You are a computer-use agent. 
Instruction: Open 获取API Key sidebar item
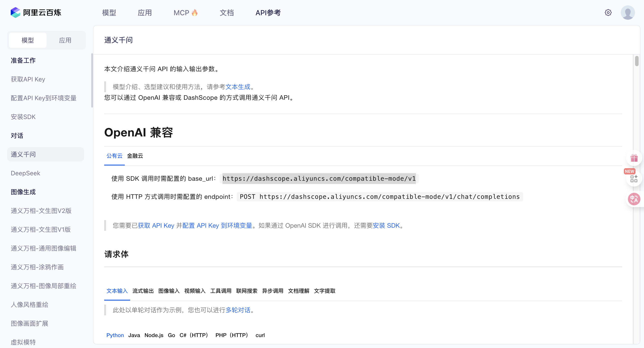pos(28,79)
